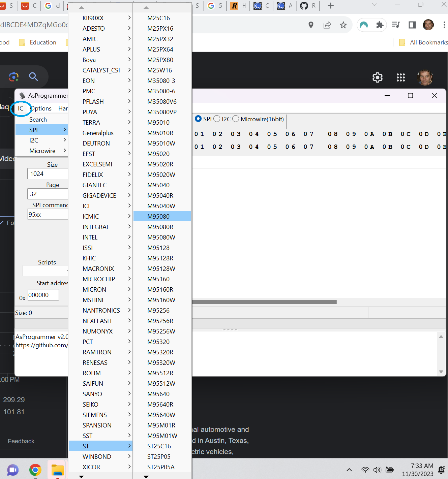
Task: Open the Options menu in AsProgrammer
Action: (x=41, y=108)
